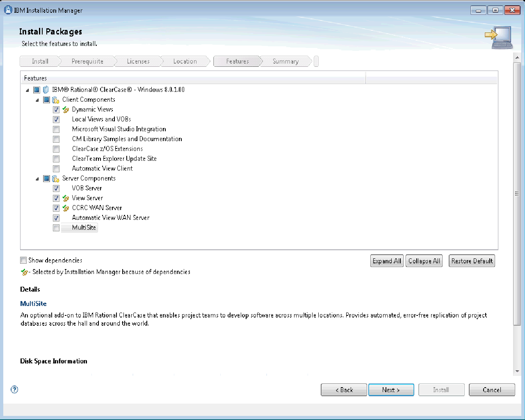Click the dependency icon next to CCRC WAN Server
Image resolution: width=525 pixels, height=420 pixels.
(66, 208)
